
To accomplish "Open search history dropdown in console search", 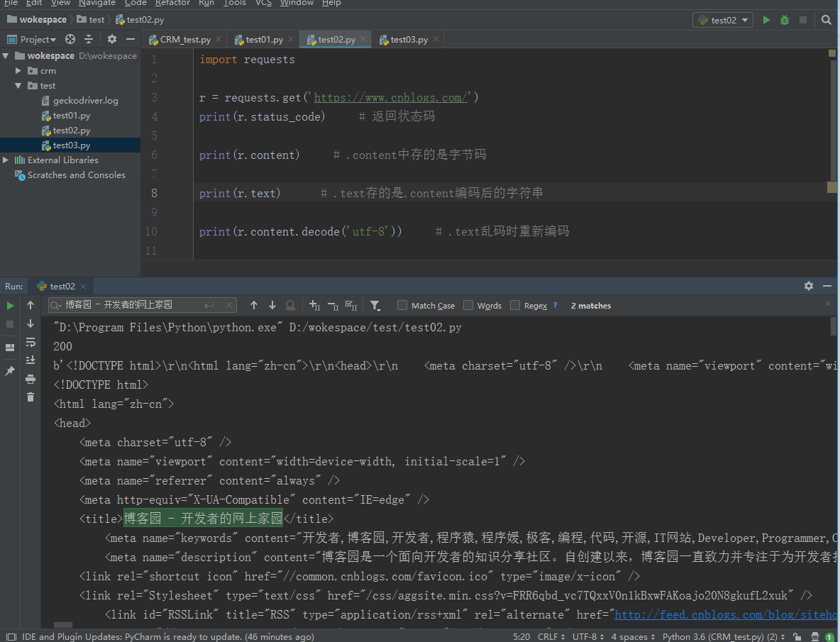I will click(55, 305).
